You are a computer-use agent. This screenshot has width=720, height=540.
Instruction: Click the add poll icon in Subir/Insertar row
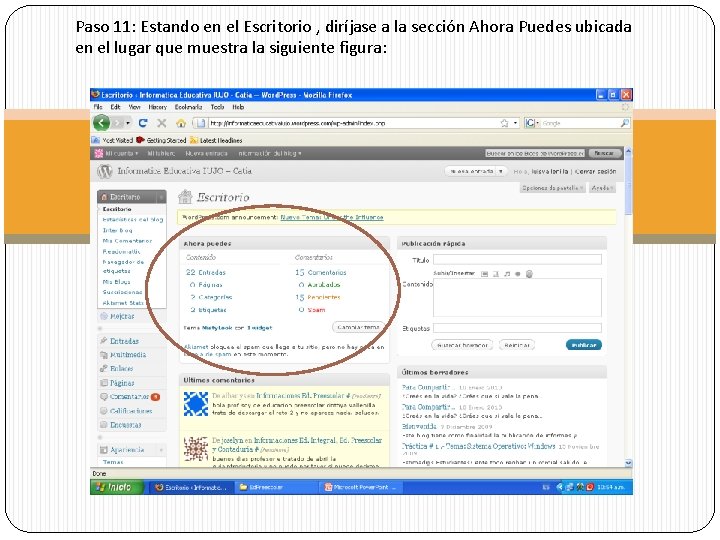coord(529,274)
